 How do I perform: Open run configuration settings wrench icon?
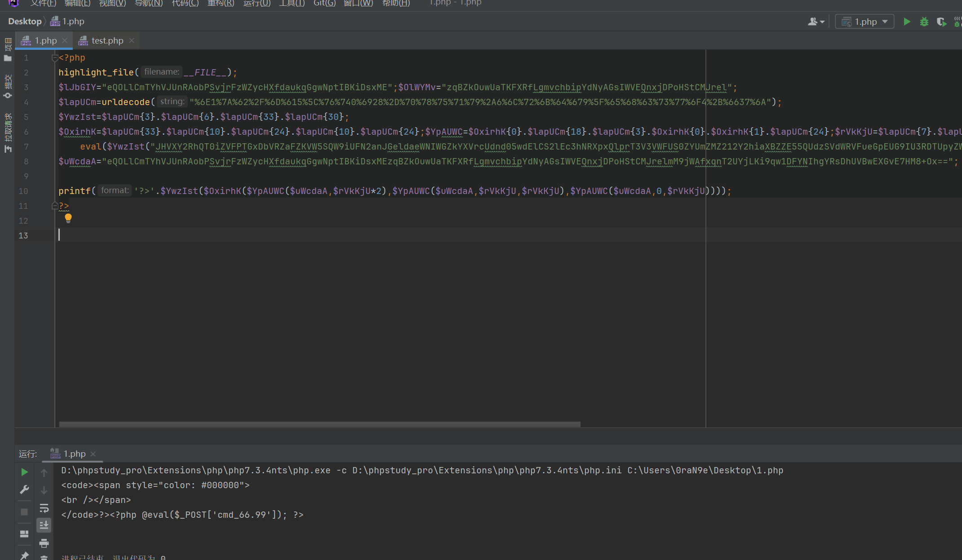pyautogui.click(x=25, y=489)
